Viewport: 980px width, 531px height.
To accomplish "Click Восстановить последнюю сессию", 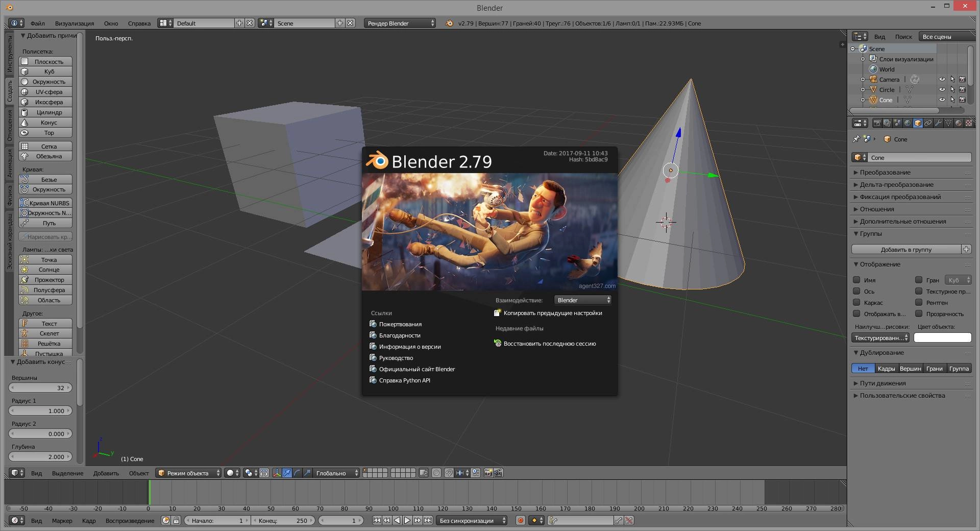I will [545, 344].
